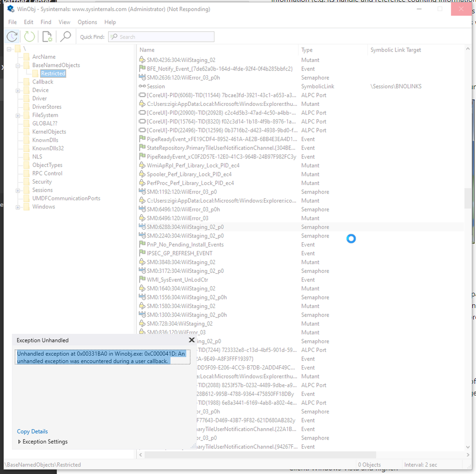This screenshot has width=476, height=474.
Task: Close the Exception Unhandled popup
Action: coord(192,340)
